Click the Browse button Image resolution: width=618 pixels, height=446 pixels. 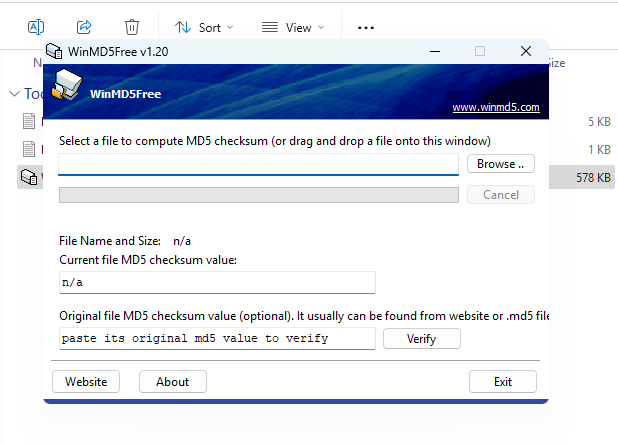click(x=501, y=164)
